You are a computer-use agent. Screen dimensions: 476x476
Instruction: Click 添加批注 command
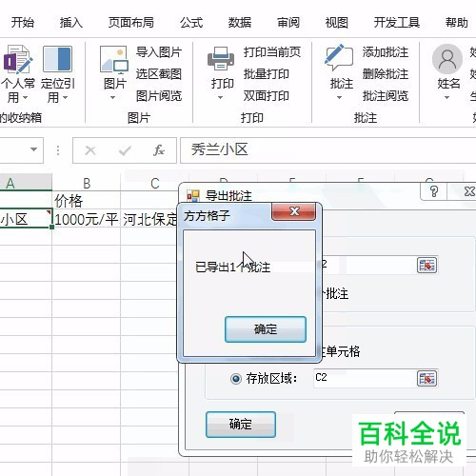tap(386, 52)
